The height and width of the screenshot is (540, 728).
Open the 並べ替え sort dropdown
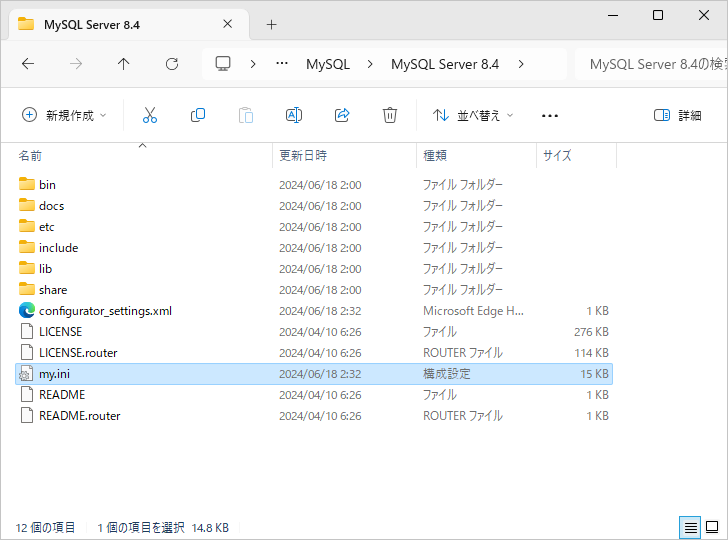click(473, 115)
